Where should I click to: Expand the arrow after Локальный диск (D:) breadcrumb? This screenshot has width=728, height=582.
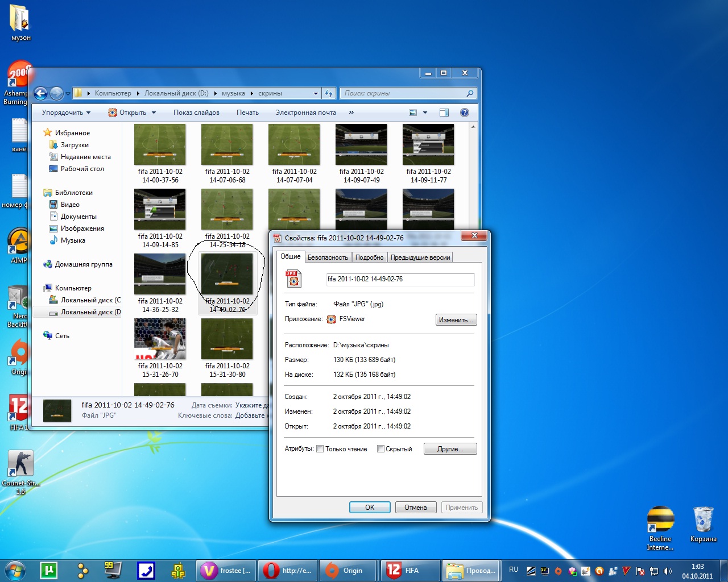(x=215, y=93)
